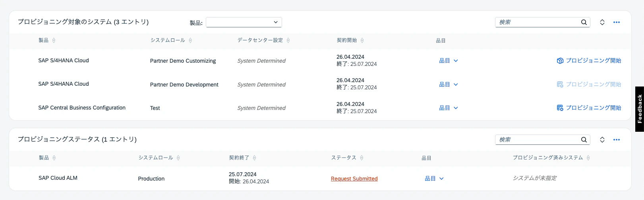Sort by the 契約終了 column
This screenshot has width=644, height=200.
pyautogui.click(x=255, y=158)
